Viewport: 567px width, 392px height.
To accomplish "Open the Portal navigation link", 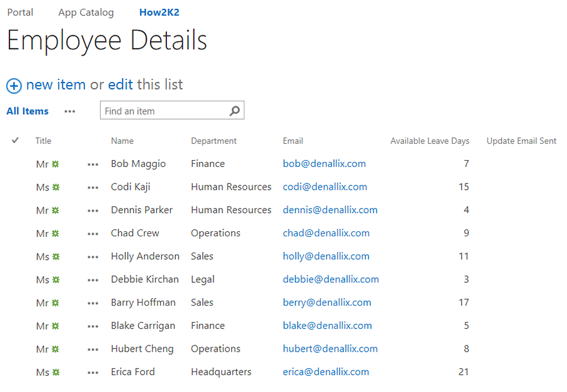I will pyautogui.click(x=20, y=13).
